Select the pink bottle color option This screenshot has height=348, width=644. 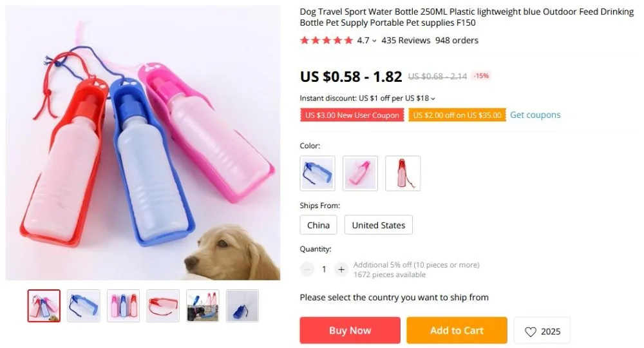tap(360, 173)
